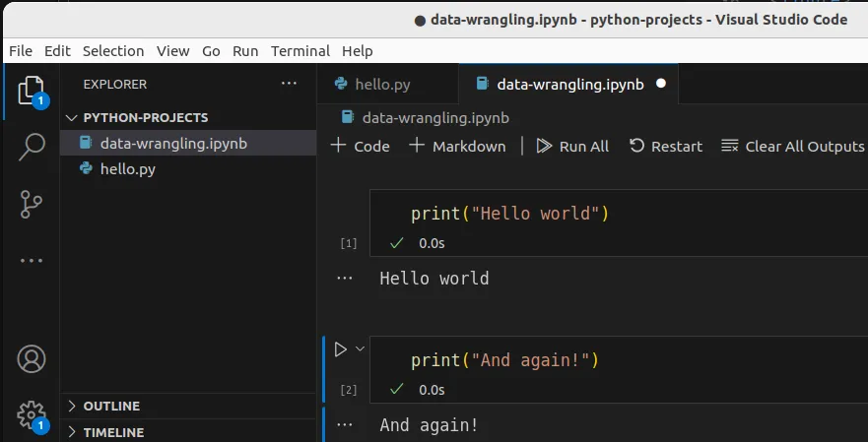This screenshot has width=868, height=442.
Task: Expand the TIMELINE section
Action: click(112, 432)
